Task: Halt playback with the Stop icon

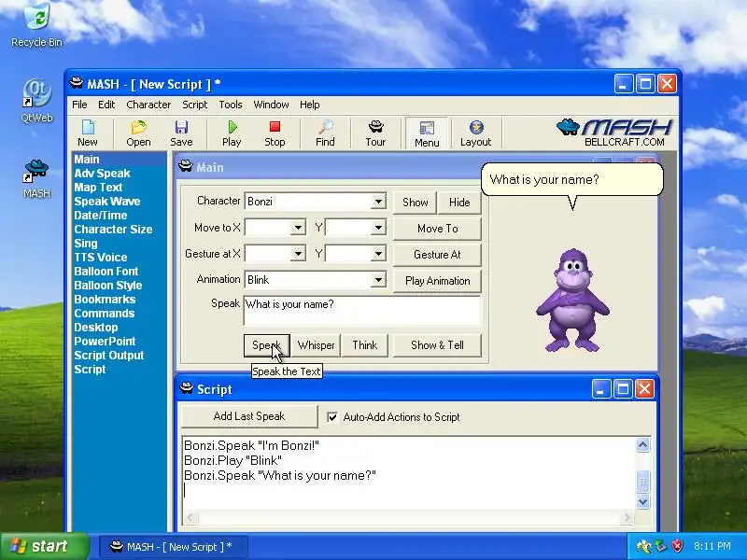Action: [275, 133]
